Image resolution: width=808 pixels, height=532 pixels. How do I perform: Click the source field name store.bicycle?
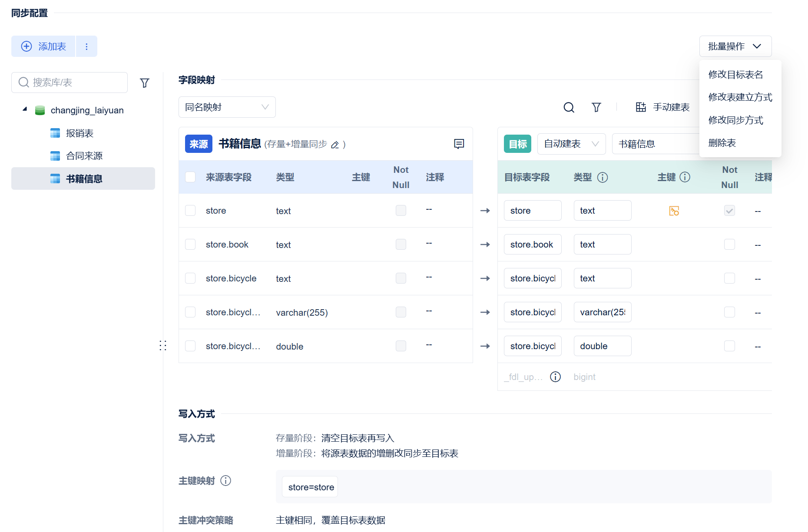(231, 278)
